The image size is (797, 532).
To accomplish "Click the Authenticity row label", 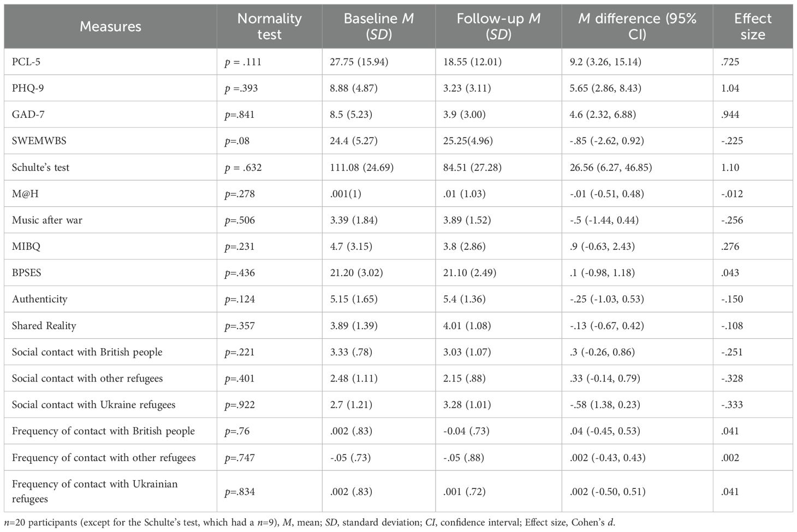I will tap(40, 299).
